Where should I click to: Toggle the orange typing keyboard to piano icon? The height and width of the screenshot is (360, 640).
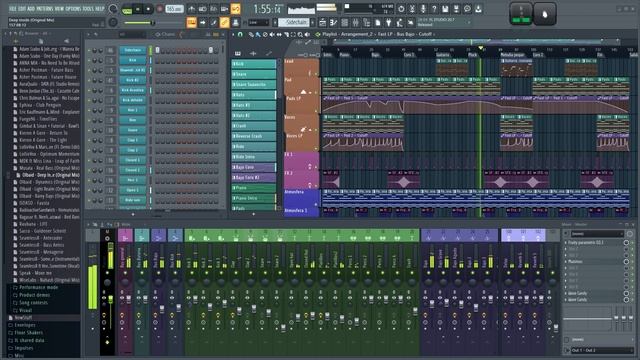pos(191,22)
